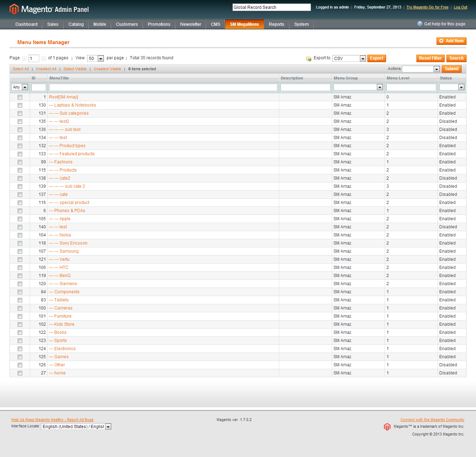Toggle checkbox for Phones & PDAs

(x=20, y=211)
